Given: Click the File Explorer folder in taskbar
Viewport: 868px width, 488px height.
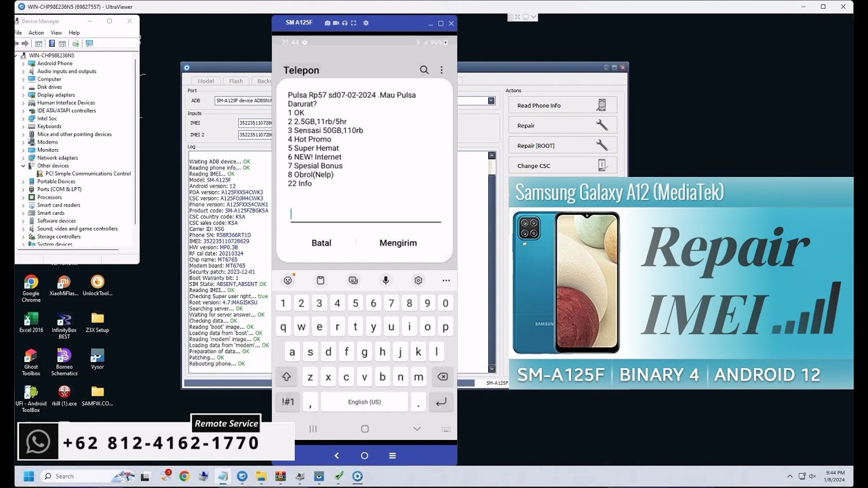Looking at the screenshot, I should [x=261, y=476].
